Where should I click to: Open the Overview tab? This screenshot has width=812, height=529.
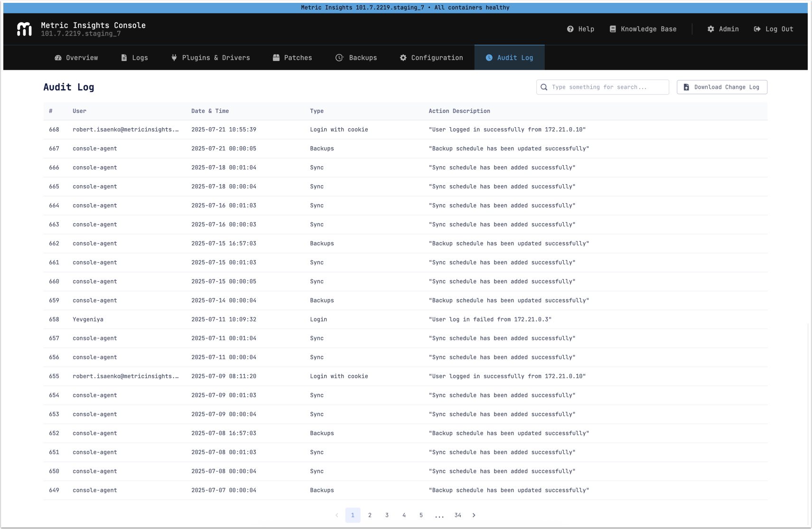tap(76, 58)
